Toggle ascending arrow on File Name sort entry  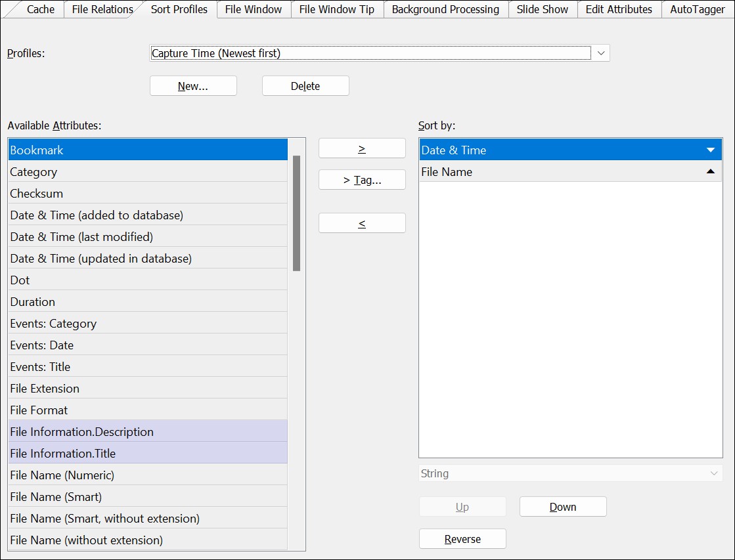(710, 171)
